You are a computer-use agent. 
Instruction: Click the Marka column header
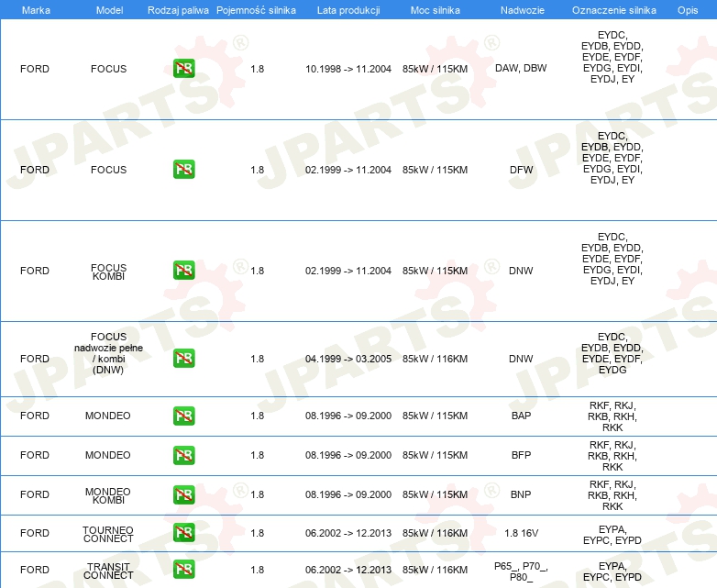[x=36, y=10]
